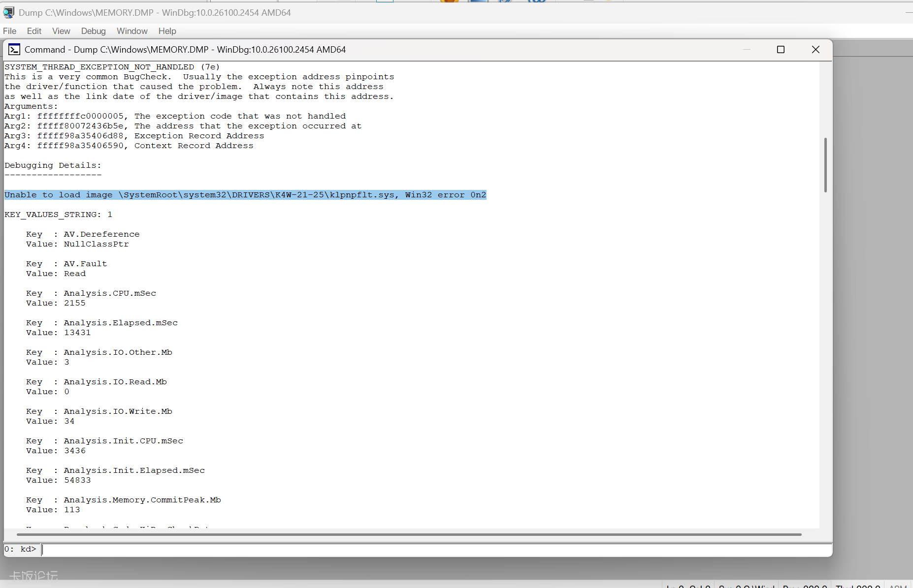Click the 'Read' value under AV.Fault
Screen dimensions: 913x588
tap(75, 274)
